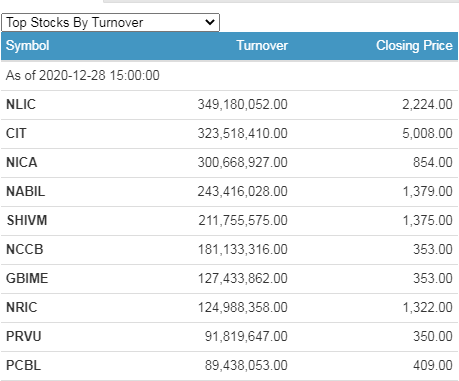This screenshot has height=381, width=459.
Task: Click the PRVU symbol link
Action: (24, 337)
